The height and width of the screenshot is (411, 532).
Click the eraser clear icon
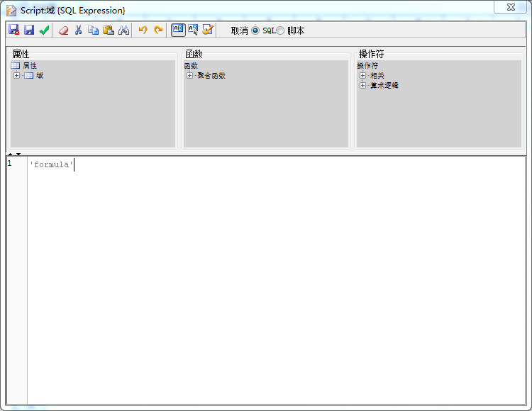tap(63, 30)
